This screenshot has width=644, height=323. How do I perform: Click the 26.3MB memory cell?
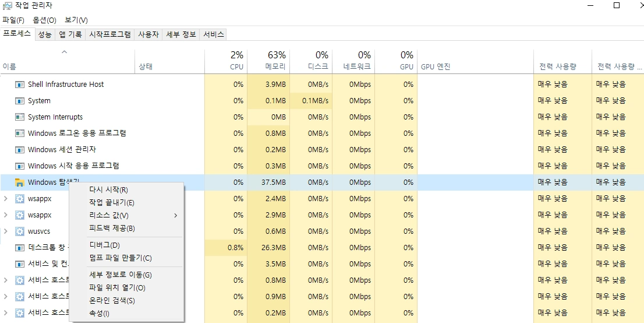click(x=268, y=248)
